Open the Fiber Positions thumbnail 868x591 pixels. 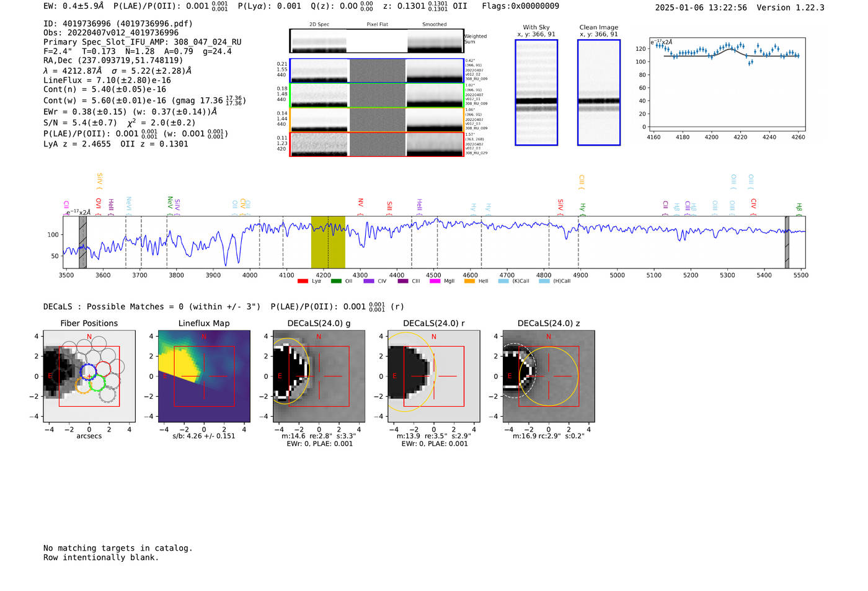coord(89,376)
